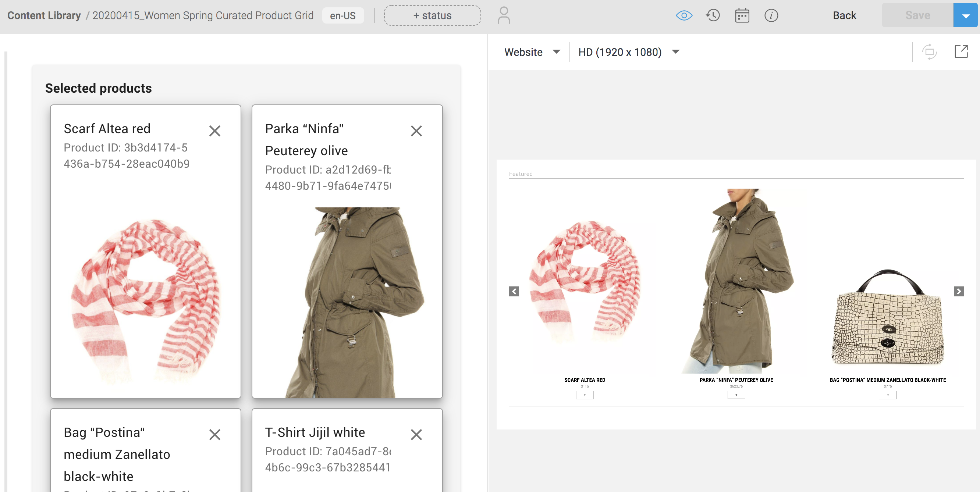Rotate the preview device orientation

(929, 52)
